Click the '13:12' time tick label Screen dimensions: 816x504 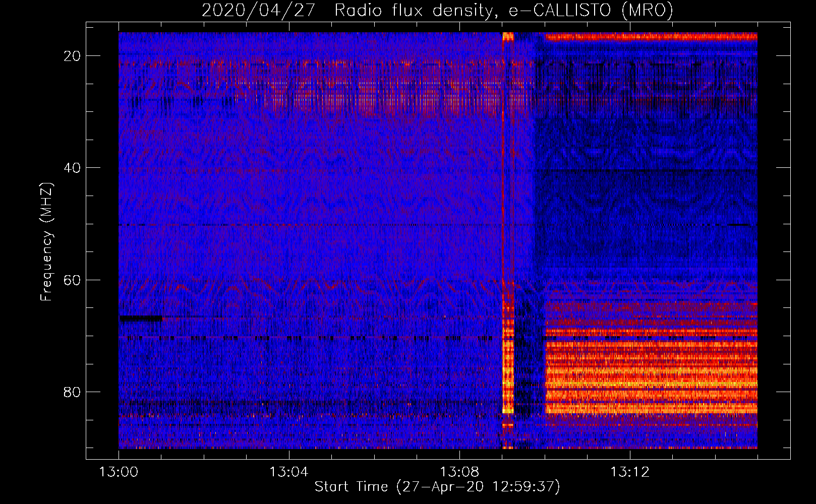point(630,472)
